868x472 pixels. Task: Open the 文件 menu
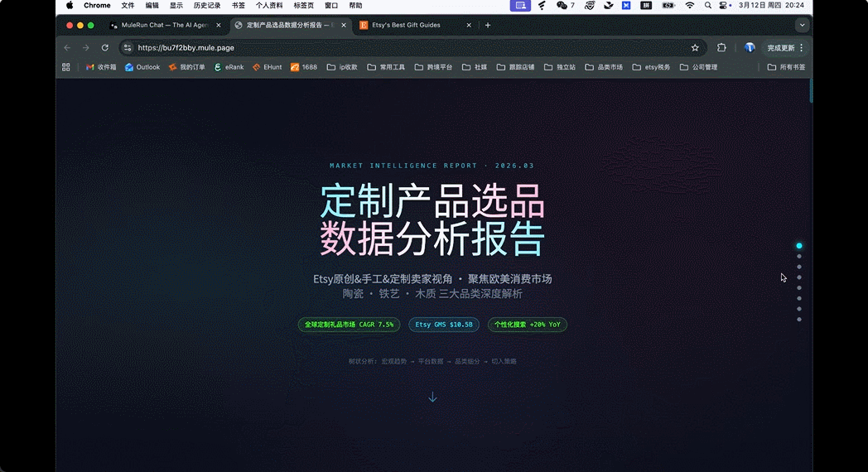[x=128, y=6]
